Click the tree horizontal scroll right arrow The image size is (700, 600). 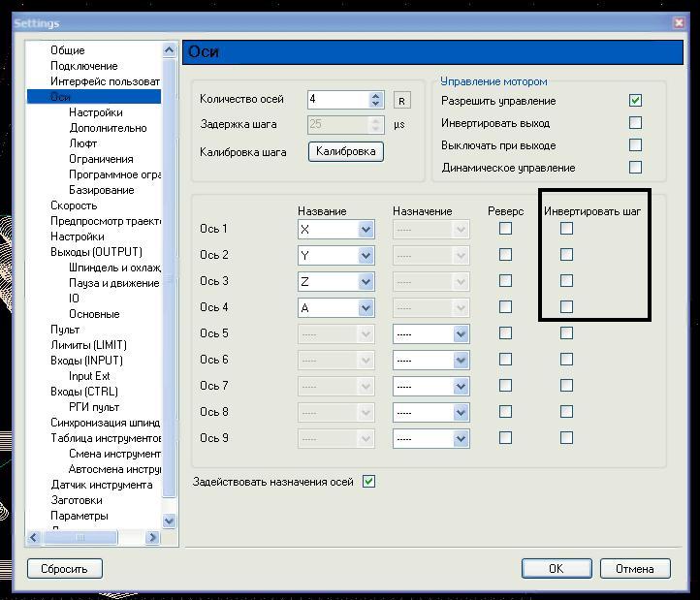152,537
